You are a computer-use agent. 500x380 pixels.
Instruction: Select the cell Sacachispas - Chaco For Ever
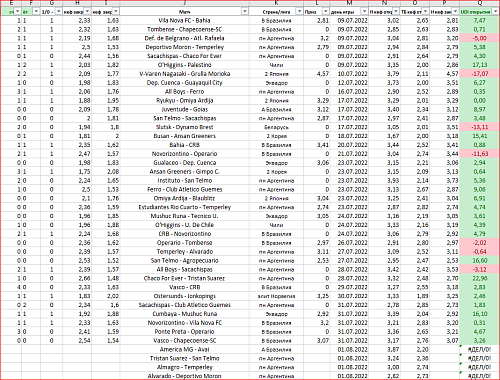(x=184, y=56)
